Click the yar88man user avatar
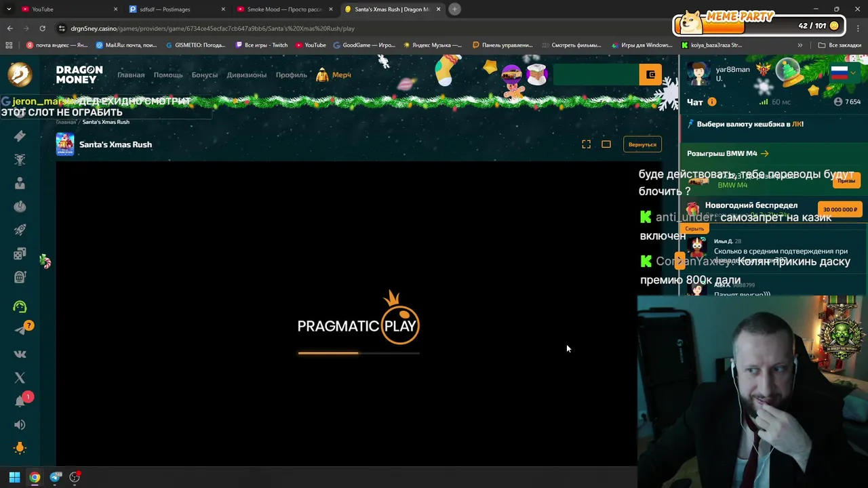 tap(698, 73)
